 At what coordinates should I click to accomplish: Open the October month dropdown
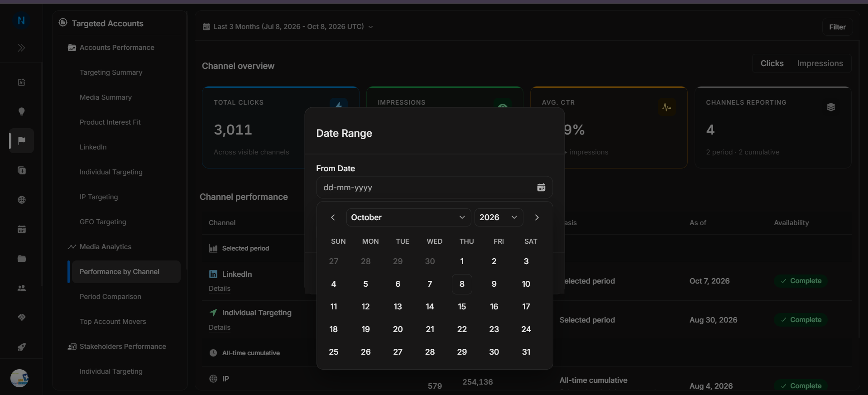point(408,217)
